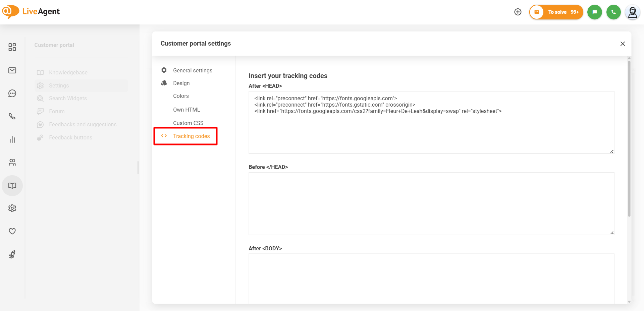The height and width of the screenshot is (311, 644).
Task: Open the Tickets envelope icon
Action: click(x=12, y=70)
